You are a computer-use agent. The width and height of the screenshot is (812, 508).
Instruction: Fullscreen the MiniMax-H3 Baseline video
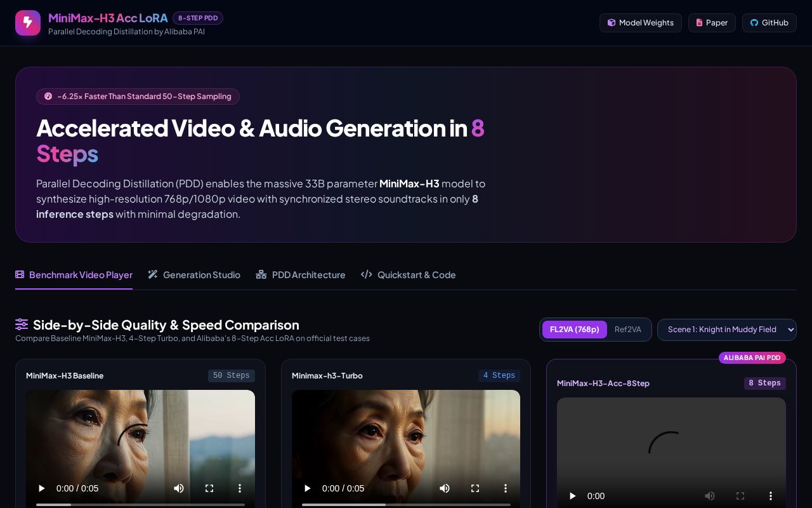click(x=209, y=488)
